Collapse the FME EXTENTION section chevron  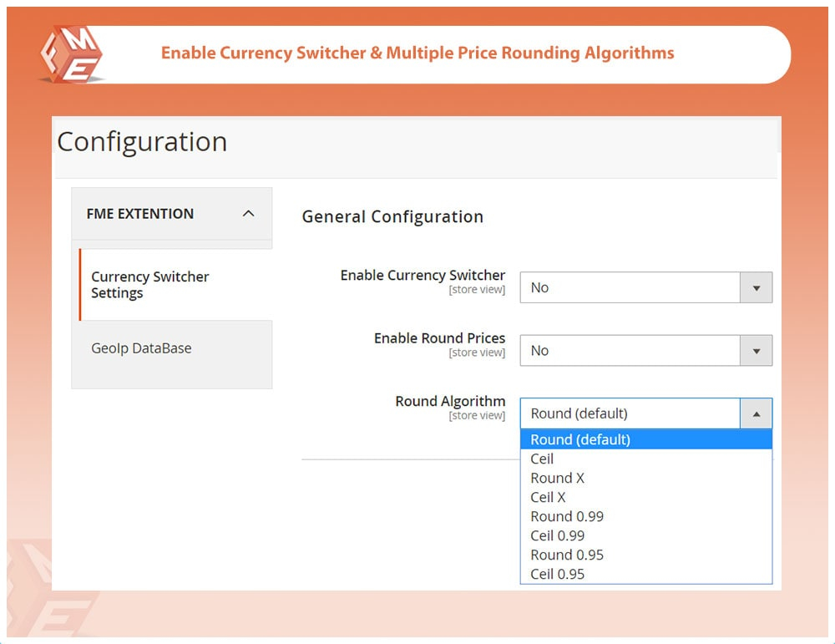248,214
